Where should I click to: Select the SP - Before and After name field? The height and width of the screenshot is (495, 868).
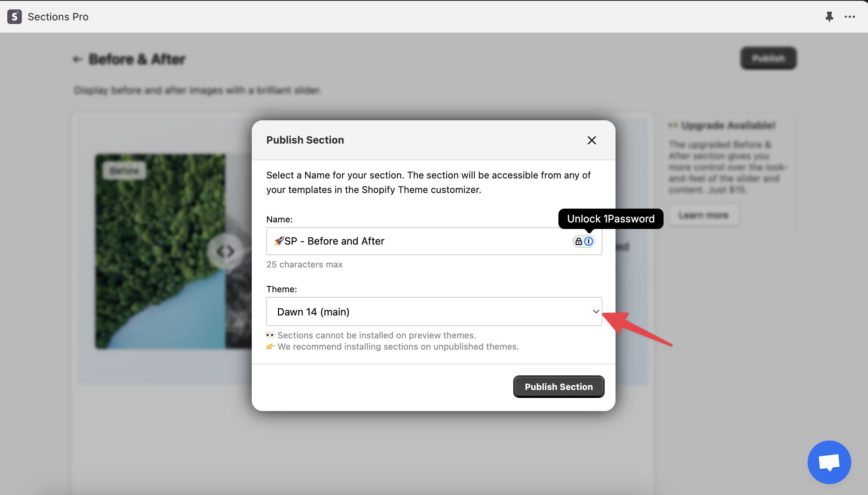(x=433, y=241)
